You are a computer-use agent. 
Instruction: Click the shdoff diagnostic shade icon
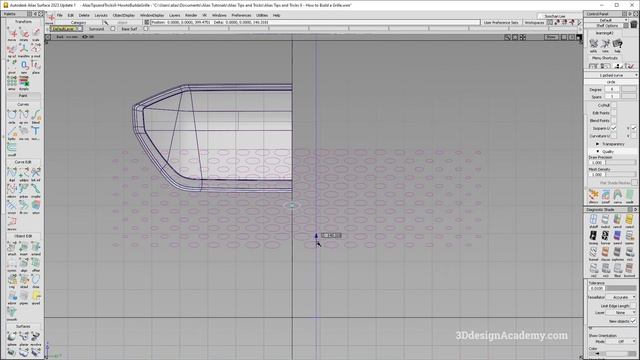click(593, 220)
